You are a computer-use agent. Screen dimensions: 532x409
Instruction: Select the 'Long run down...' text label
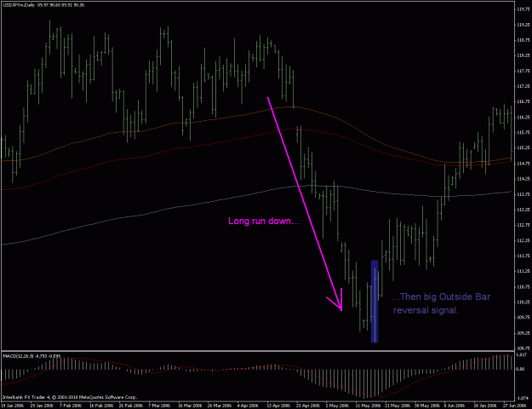coord(264,222)
